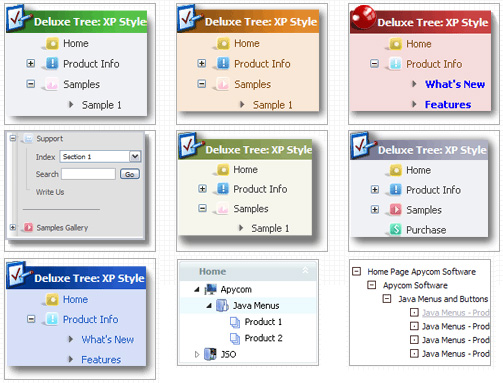Click green Purchase dollar icon
503x383 pixels.
[395, 229]
